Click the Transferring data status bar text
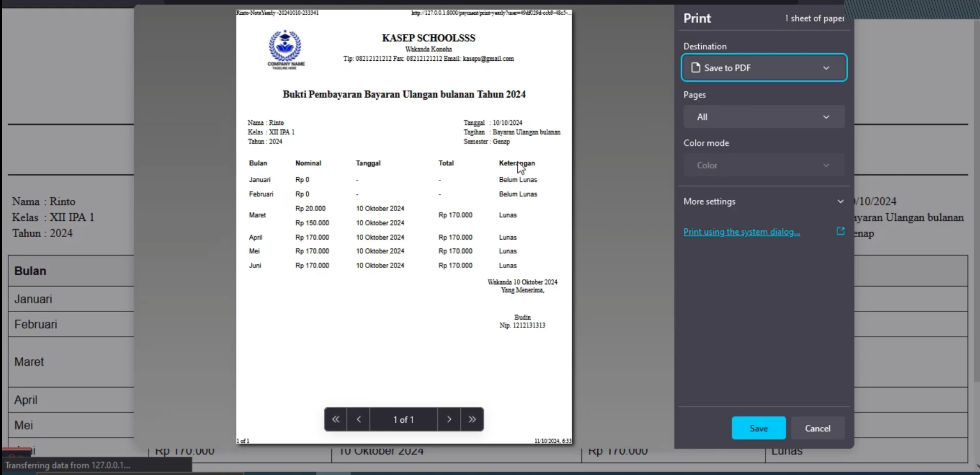Image resolution: width=980 pixels, height=475 pixels. [68, 465]
